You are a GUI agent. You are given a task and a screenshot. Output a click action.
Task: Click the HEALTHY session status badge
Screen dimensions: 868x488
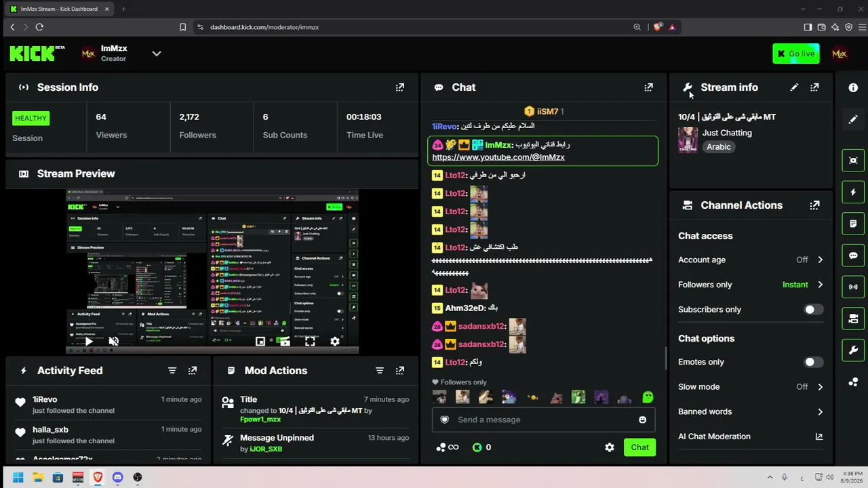point(31,118)
